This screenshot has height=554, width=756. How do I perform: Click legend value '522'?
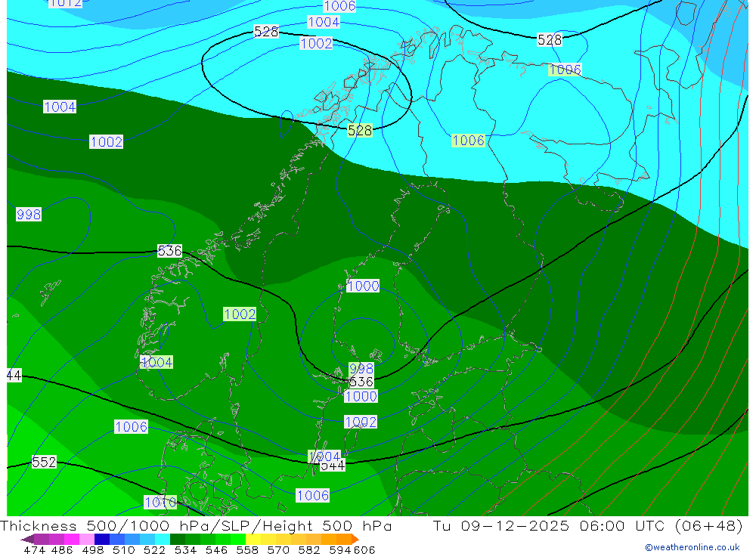click(x=155, y=549)
